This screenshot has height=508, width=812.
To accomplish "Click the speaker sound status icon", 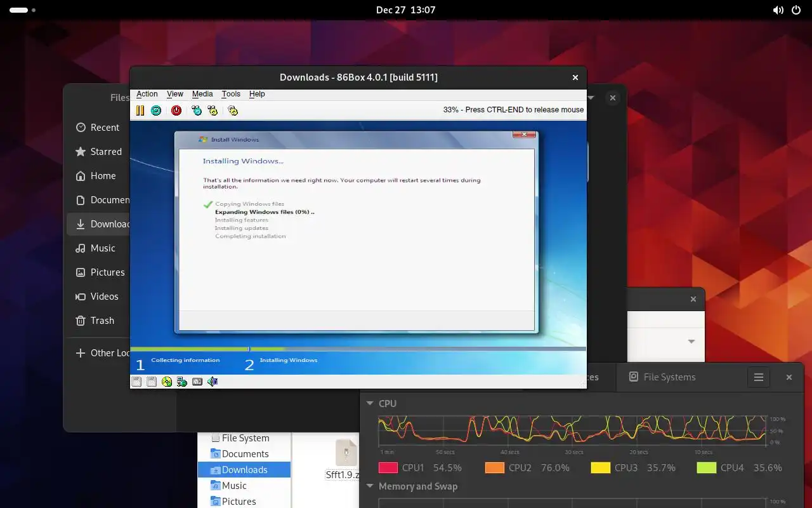I will 213,382.
